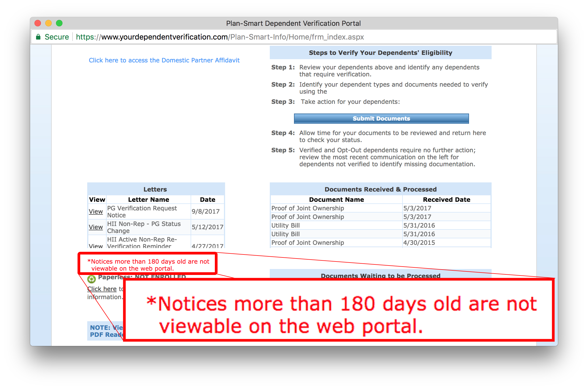Click the Letter Name column header
The height and width of the screenshot is (389, 588).
[148, 200]
